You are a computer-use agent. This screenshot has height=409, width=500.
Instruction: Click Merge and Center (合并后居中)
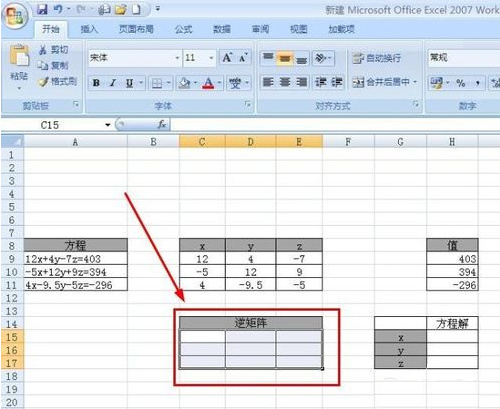(381, 82)
